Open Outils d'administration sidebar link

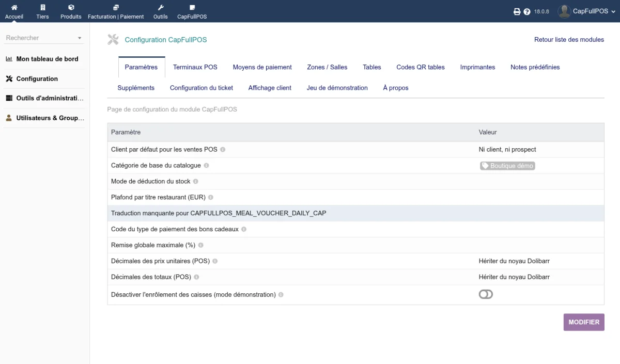[x=50, y=98]
